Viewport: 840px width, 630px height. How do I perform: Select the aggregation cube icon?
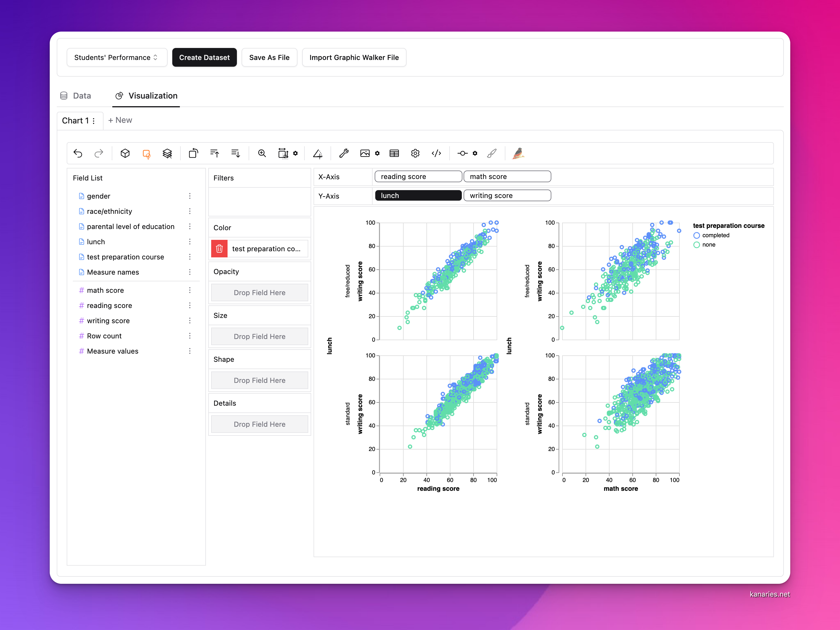(125, 154)
